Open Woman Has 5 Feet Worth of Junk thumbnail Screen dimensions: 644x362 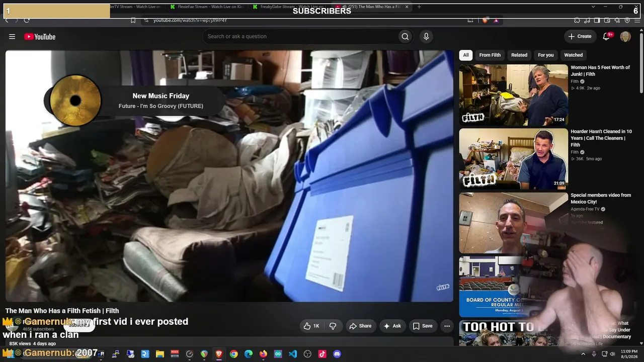(x=513, y=95)
